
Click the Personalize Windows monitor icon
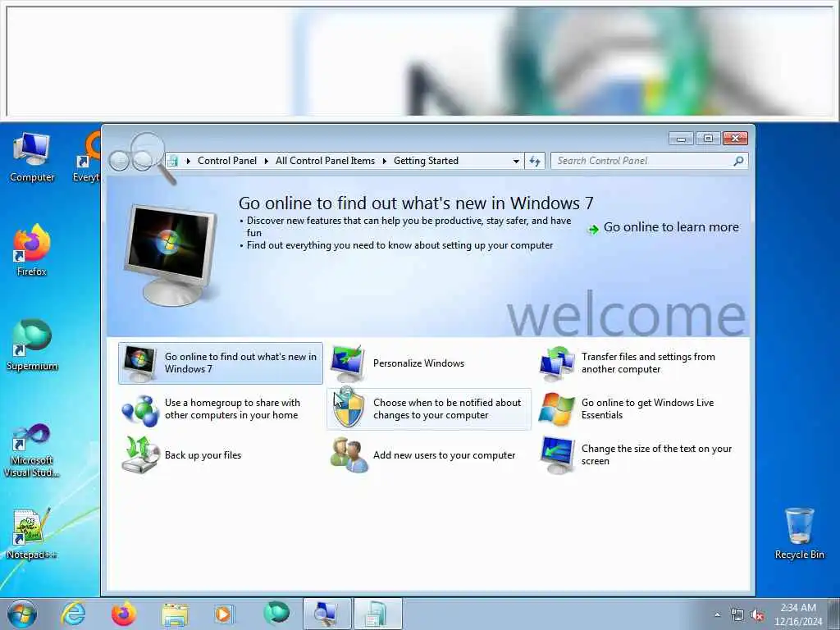[348, 363]
